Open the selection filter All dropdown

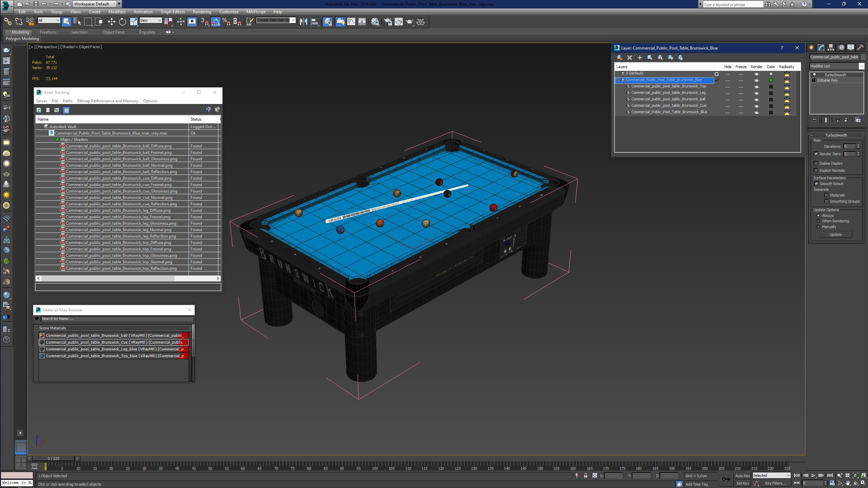coord(49,20)
